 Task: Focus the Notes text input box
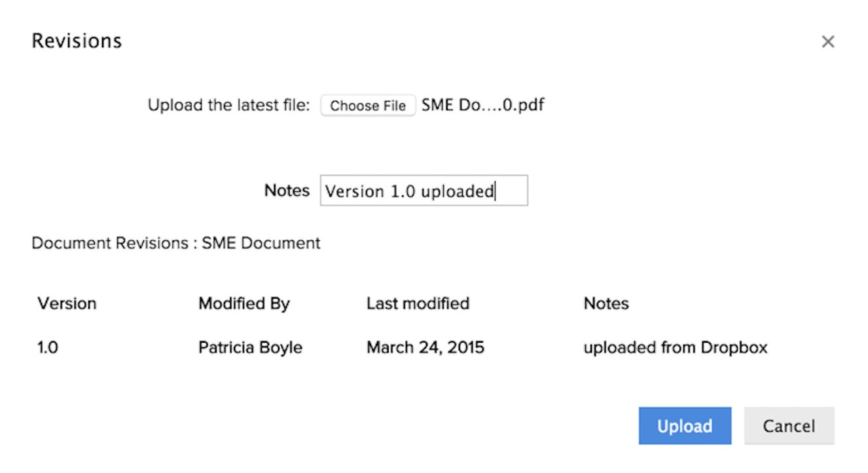pos(424,191)
